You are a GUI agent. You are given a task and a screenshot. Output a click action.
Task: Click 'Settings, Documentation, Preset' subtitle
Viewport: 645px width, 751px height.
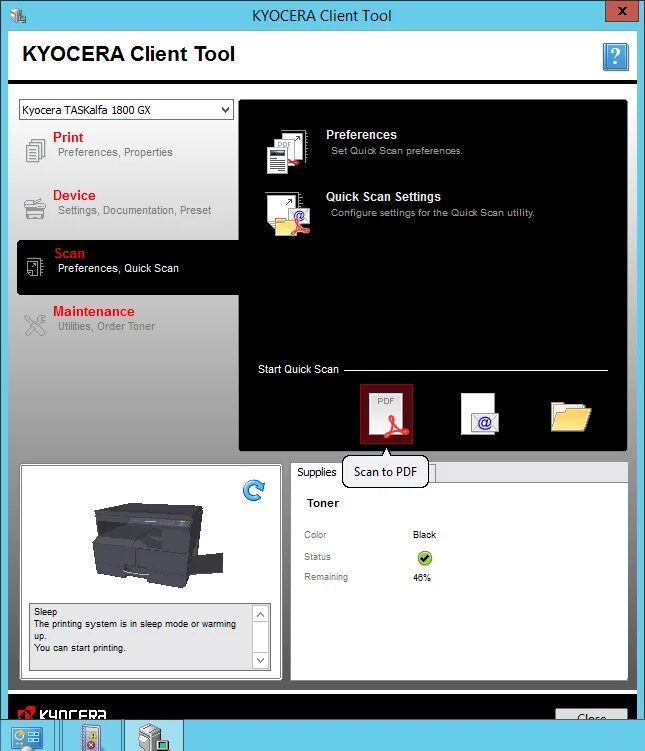[135, 210]
